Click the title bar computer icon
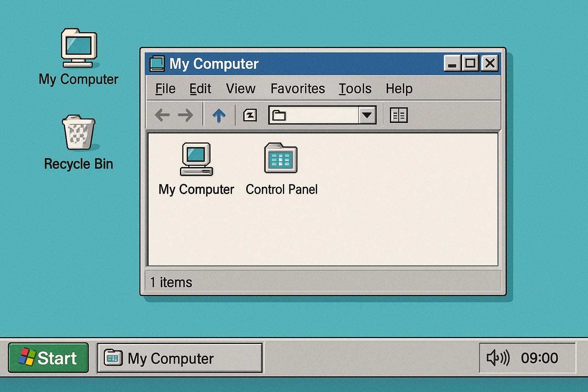The height and width of the screenshot is (392, 588). pyautogui.click(x=157, y=64)
